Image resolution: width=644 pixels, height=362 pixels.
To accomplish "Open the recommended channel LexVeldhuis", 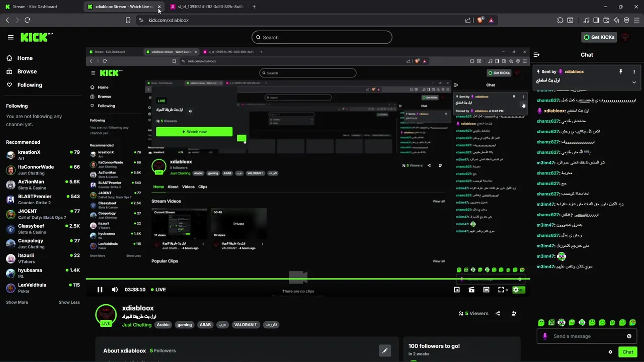I will point(43,288).
